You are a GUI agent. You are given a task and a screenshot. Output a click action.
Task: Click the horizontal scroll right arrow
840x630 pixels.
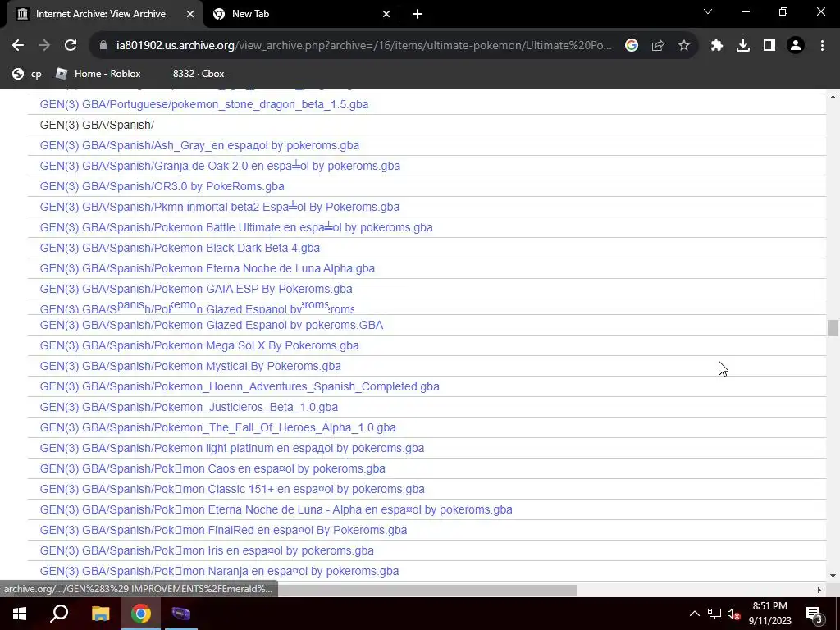pos(819,590)
